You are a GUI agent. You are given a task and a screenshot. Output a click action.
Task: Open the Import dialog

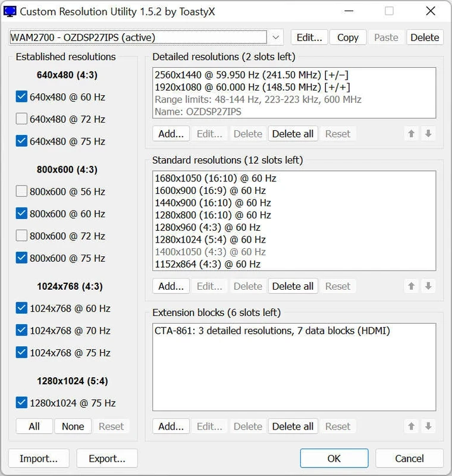pyautogui.click(x=39, y=458)
